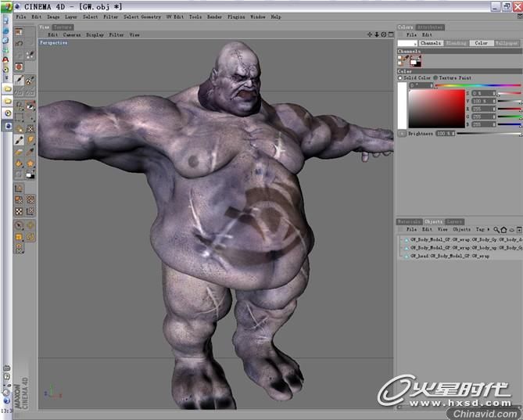Click the Brightness percentage input field

click(445, 134)
